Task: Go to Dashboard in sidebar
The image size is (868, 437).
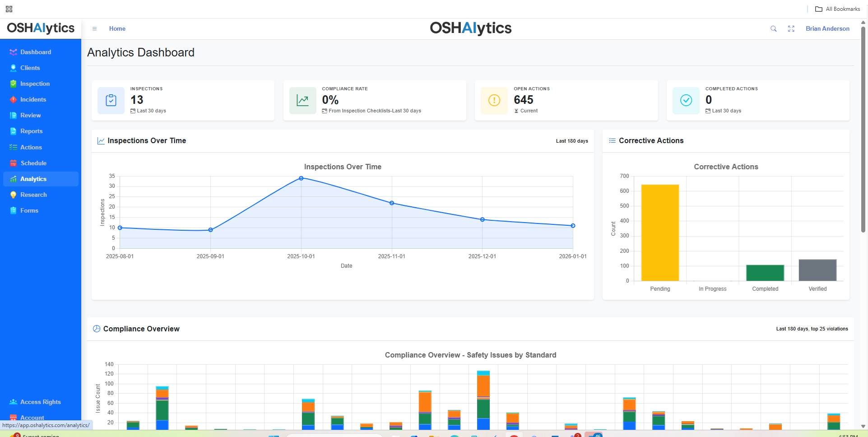Action: [36, 52]
